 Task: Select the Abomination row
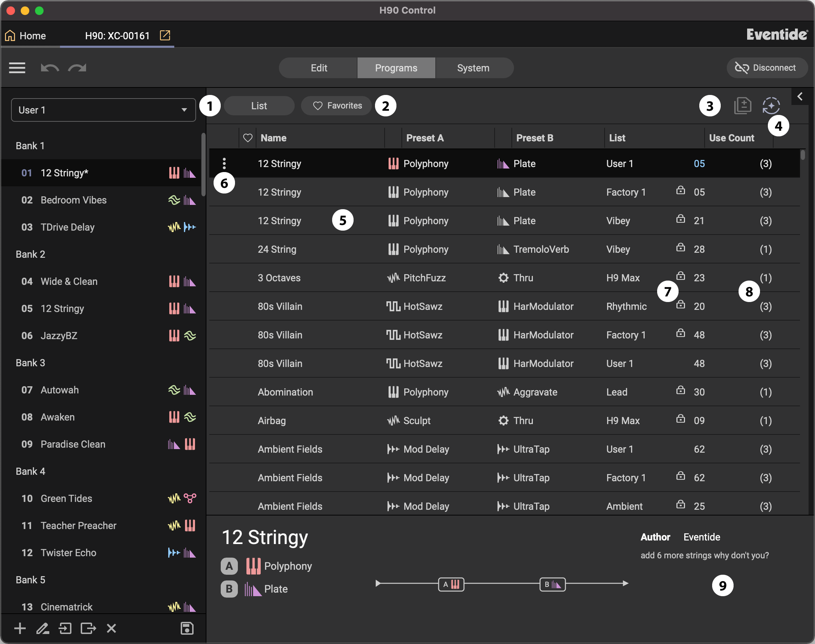(x=505, y=392)
